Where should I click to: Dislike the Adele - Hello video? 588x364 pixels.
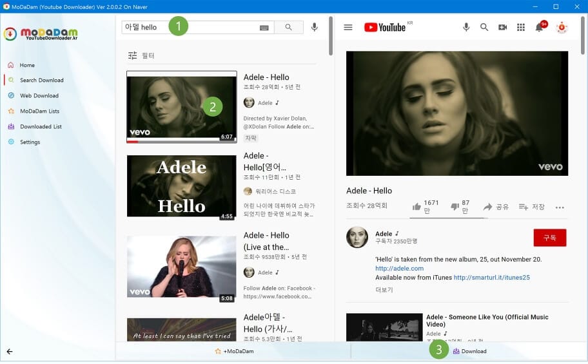click(x=460, y=207)
